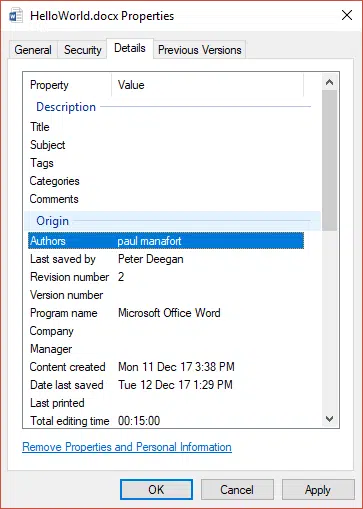Select the Details tab
Image resolution: width=363 pixels, height=509 pixels.
tap(130, 48)
